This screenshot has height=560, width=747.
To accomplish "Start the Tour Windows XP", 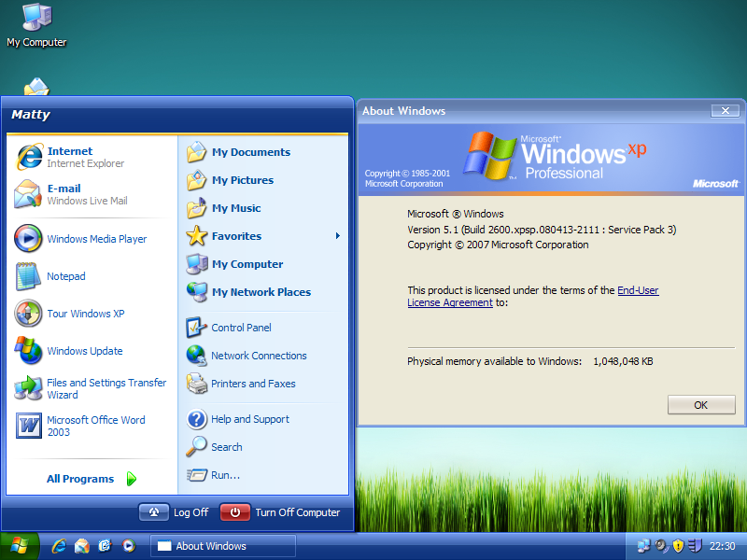I will 75,314.
